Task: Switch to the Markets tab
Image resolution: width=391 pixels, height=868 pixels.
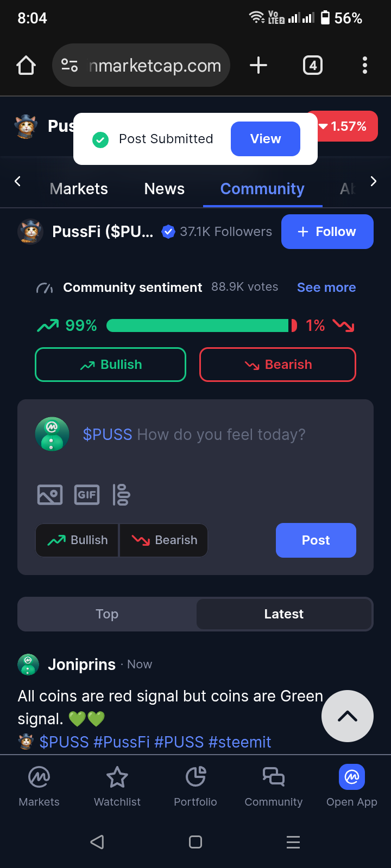Action: (x=79, y=189)
